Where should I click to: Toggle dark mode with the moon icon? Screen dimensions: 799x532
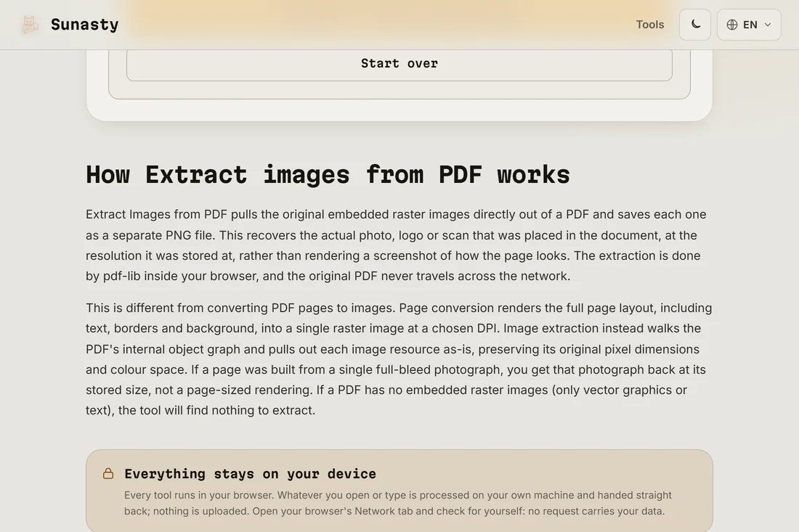point(695,25)
